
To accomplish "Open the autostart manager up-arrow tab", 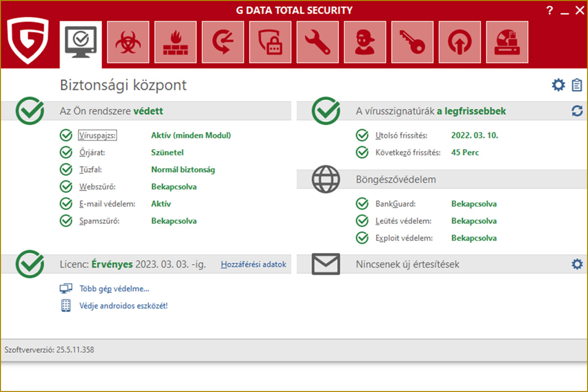I will (460, 43).
